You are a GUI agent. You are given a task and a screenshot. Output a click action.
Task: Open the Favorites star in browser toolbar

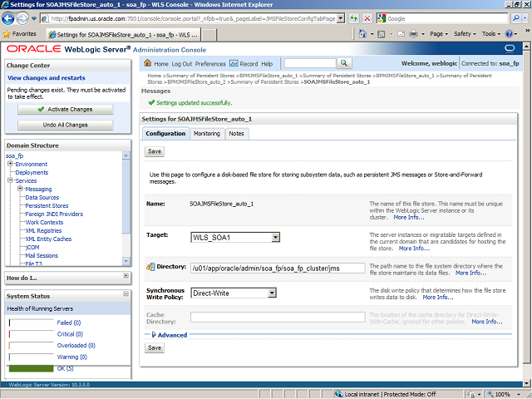click(x=7, y=34)
